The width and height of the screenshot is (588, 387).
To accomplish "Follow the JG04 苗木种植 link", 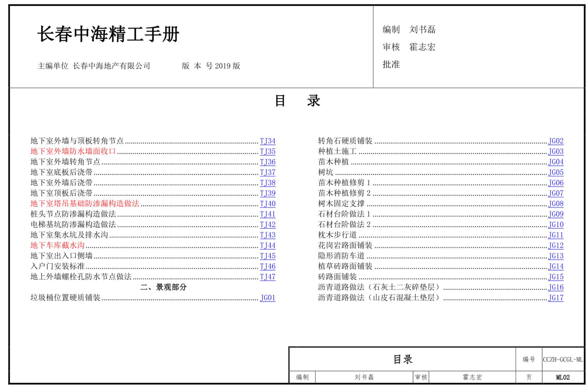I will [x=556, y=162].
